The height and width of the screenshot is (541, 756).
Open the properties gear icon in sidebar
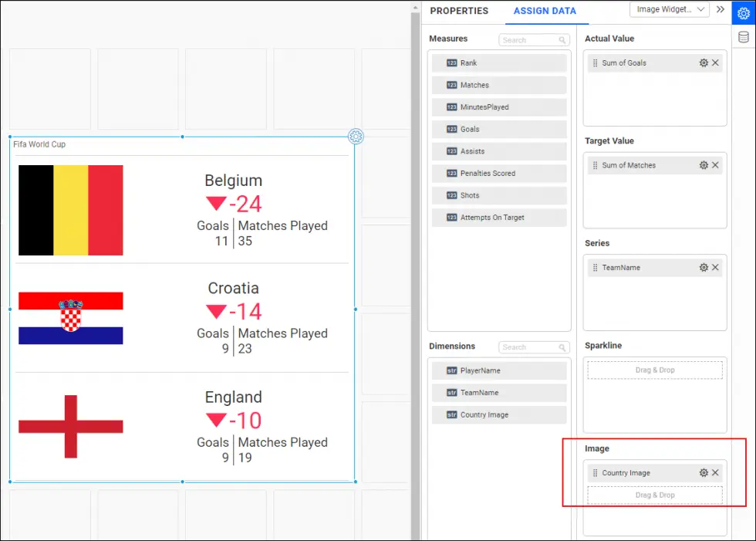(x=744, y=13)
